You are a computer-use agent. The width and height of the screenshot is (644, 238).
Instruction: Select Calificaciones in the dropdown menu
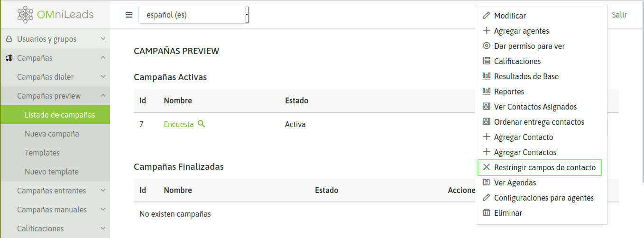coord(517,61)
